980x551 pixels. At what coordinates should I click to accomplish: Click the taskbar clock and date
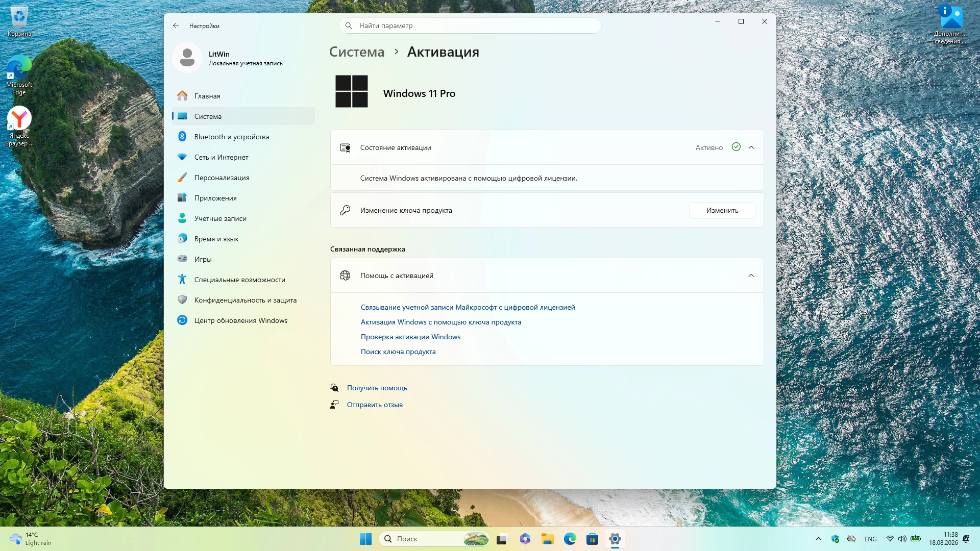[943, 539]
